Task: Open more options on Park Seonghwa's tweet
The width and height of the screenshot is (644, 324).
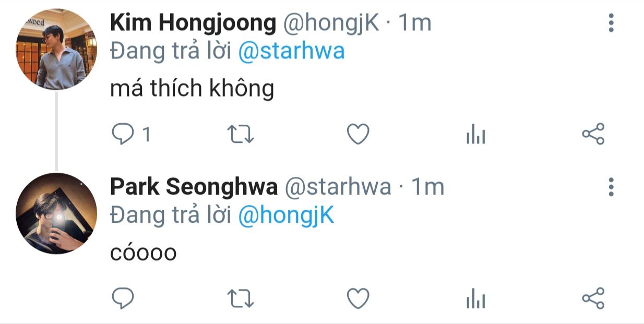Action: point(611,187)
